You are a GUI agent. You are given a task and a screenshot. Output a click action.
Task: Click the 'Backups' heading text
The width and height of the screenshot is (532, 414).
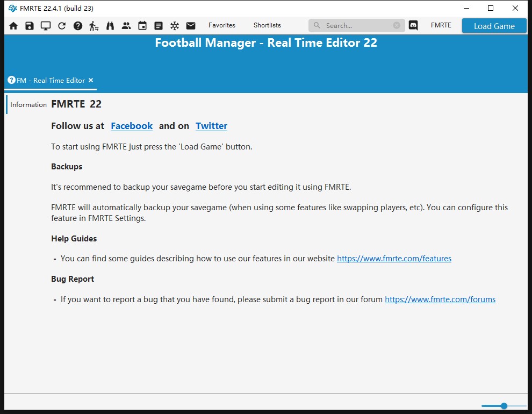click(67, 167)
